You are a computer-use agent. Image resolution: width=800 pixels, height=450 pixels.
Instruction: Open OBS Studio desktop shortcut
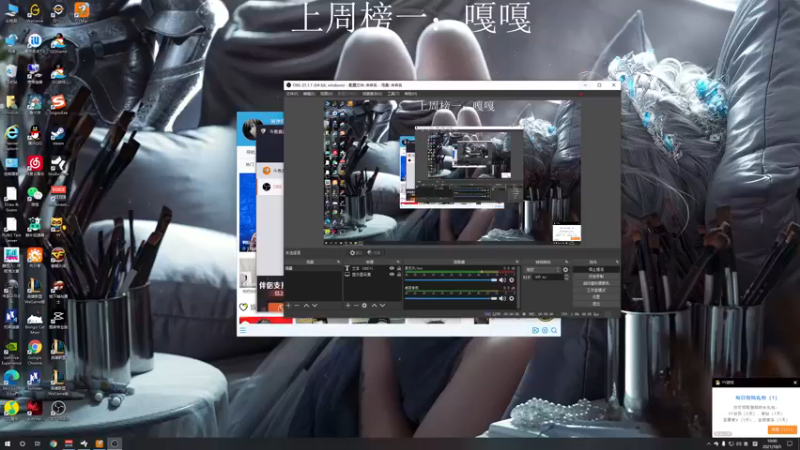(x=58, y=411)
